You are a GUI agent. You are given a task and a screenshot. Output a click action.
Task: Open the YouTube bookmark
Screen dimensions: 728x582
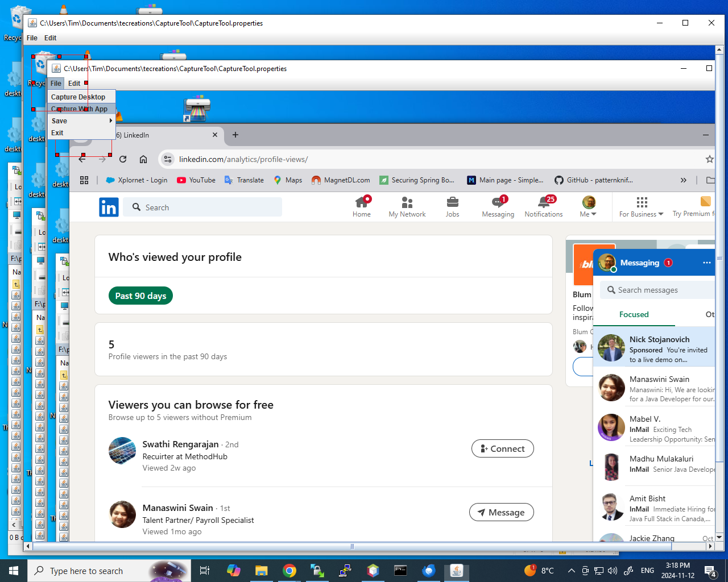pyautogui.click(x=196, y=180)
